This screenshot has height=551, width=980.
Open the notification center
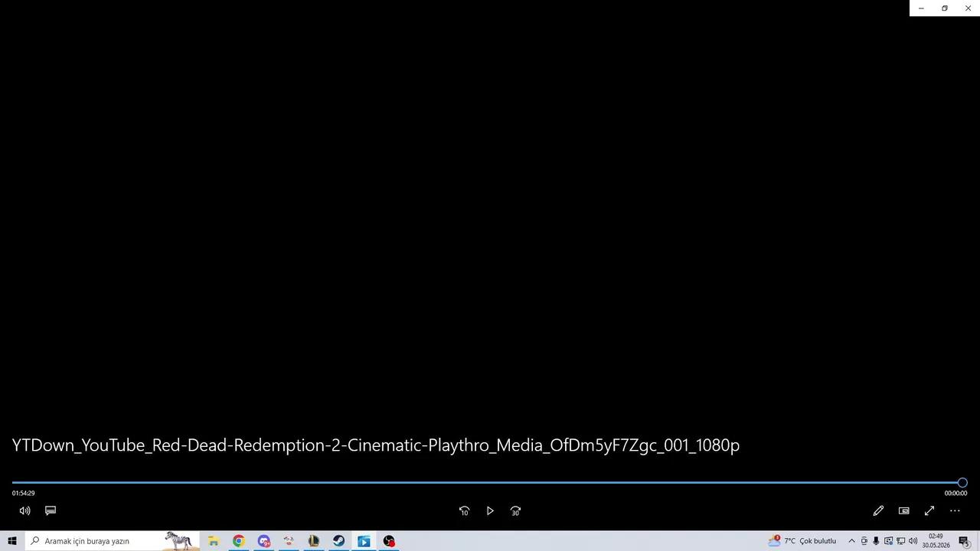[964, 541]
